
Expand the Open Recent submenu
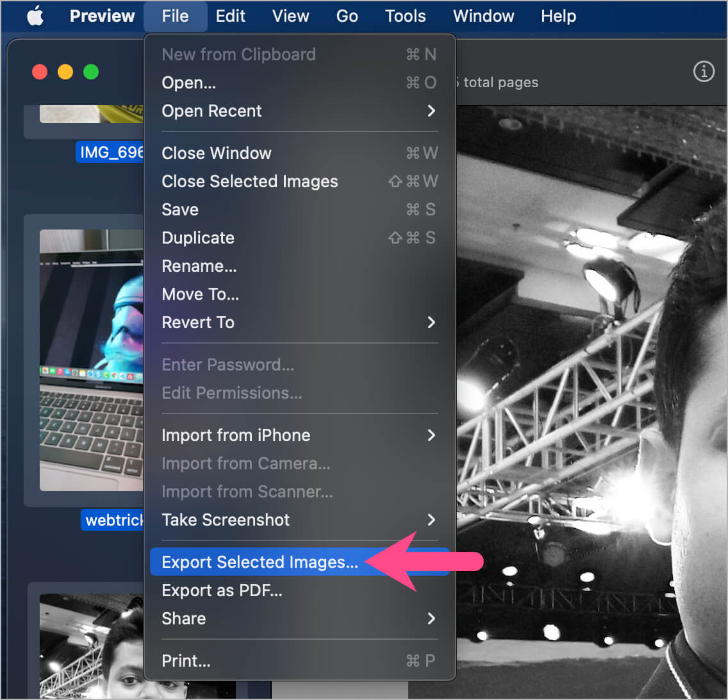[299, 111]
